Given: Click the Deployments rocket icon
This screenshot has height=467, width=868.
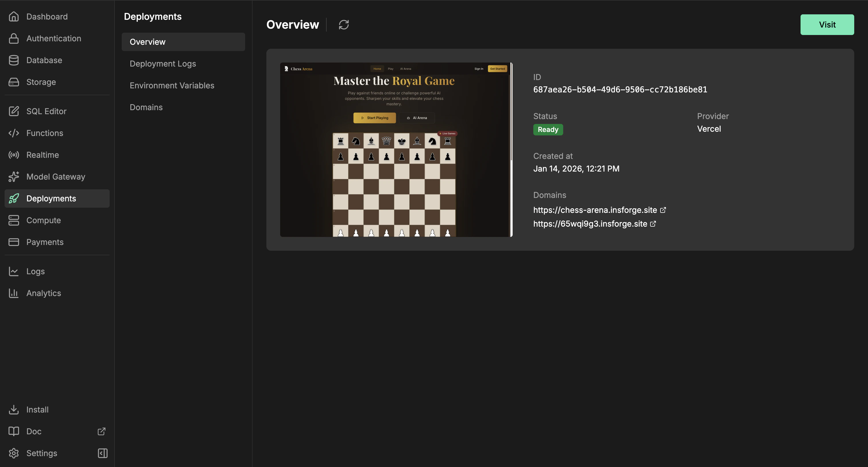Looking at the screenshot, I should (13, 198).
